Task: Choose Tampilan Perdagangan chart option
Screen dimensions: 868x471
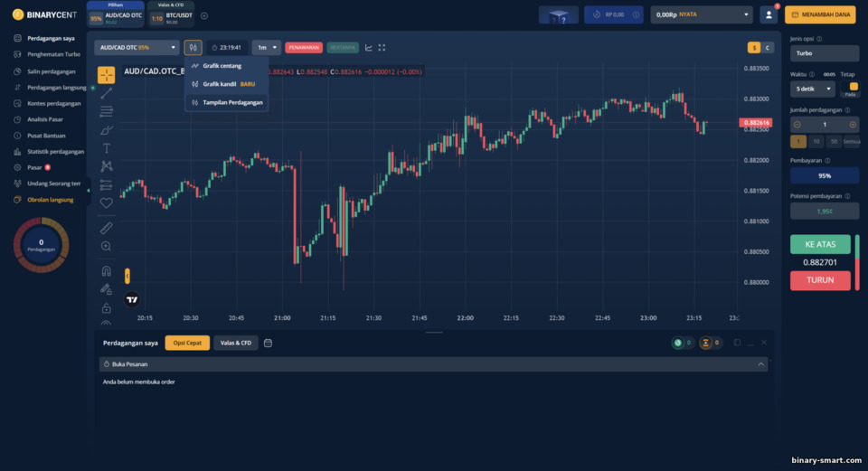Action: tap(227, 102)
